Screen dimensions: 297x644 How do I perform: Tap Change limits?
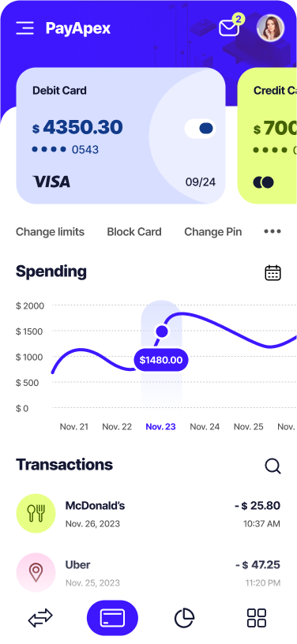[50, 232]
